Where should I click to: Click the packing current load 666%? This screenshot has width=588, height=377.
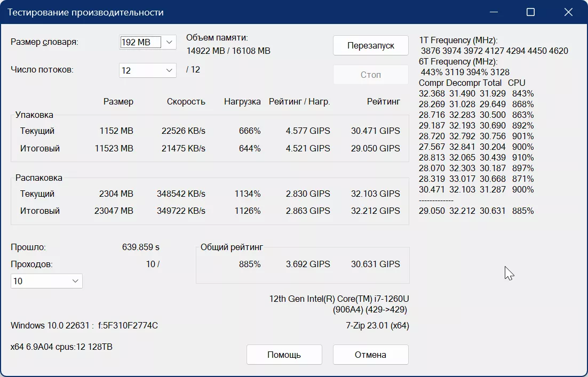[250, 131]
